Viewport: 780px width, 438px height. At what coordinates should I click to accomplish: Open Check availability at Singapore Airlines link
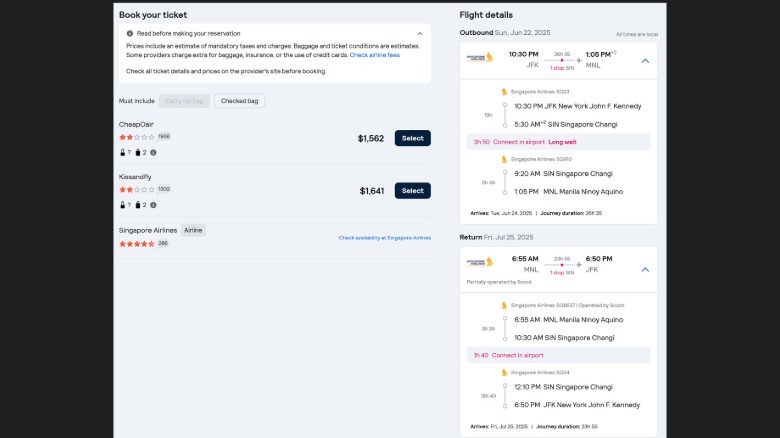click(x=385, y=238)
